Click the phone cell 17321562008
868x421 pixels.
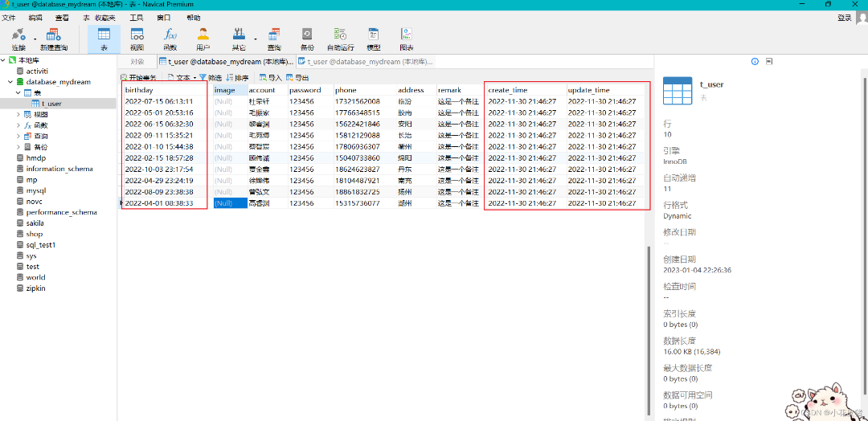coord(364,101)
